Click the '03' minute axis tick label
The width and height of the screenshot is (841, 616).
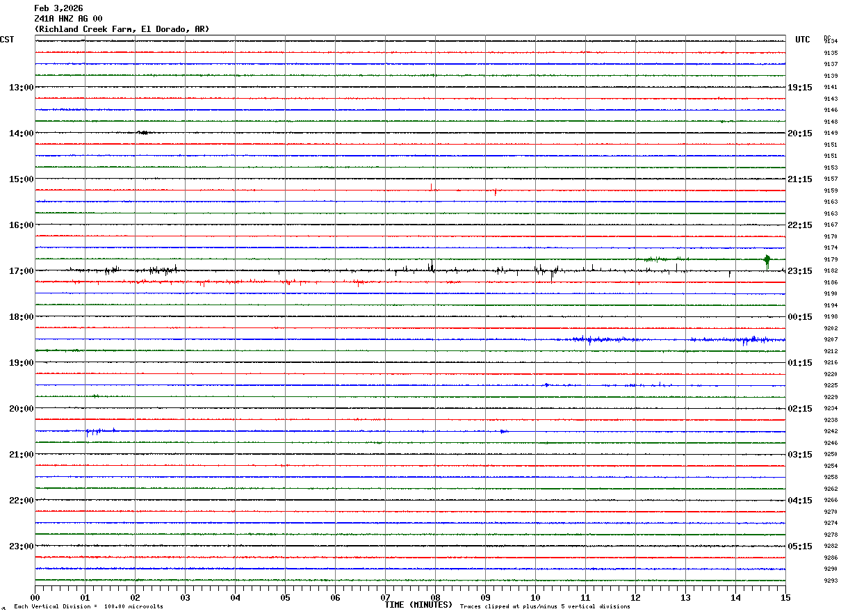point(186,597)
